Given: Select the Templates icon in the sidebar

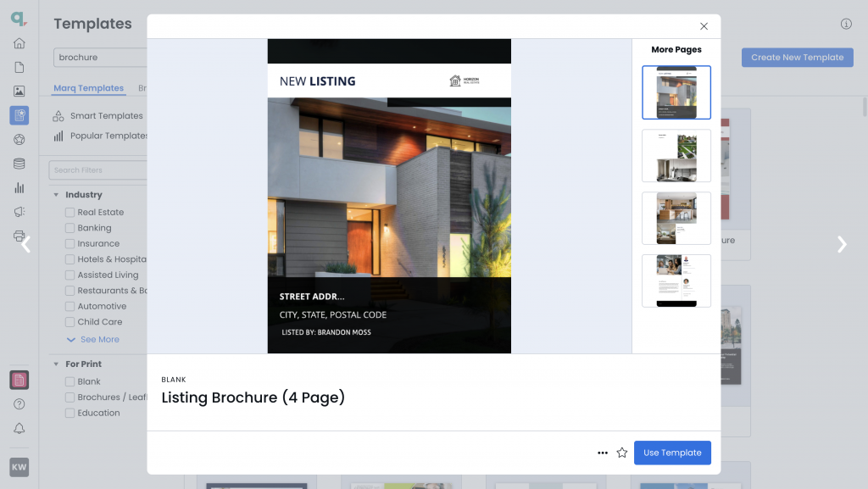Looking at the screenshot, I should click(x=19, y=114).
